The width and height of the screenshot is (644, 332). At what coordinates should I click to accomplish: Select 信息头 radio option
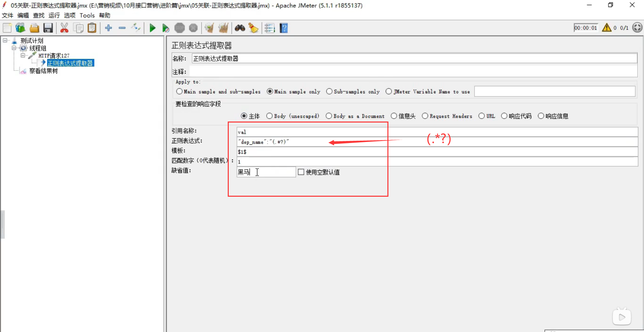(394, 116)
